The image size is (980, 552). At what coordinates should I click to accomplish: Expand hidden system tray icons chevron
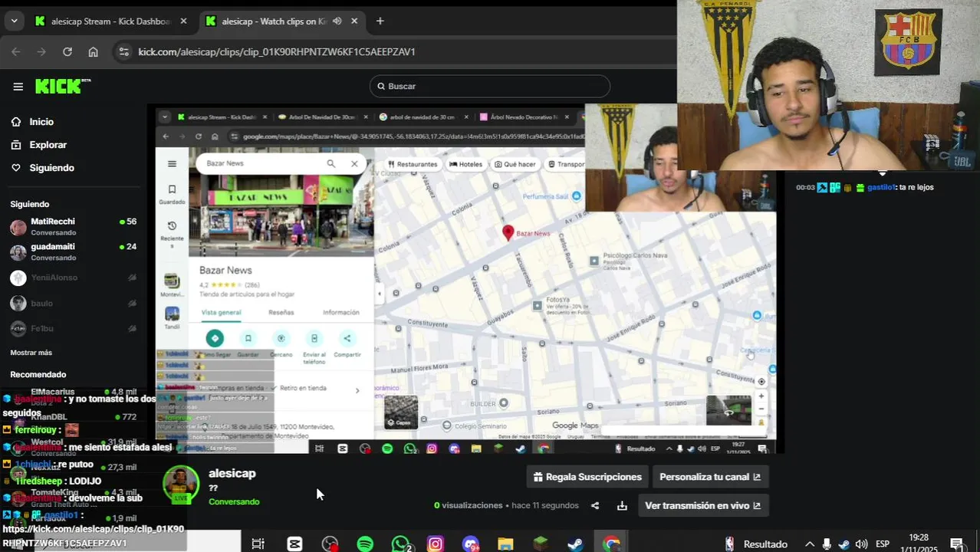(x=809, y=544)
